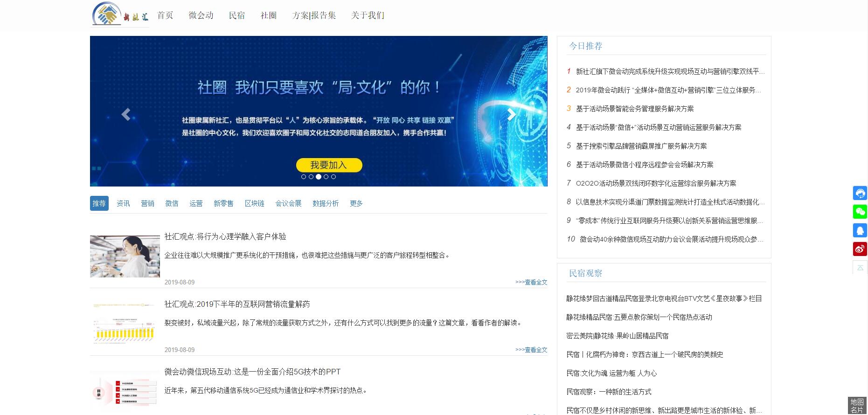Open 微会动 in the top navigation
The width and height of the screenshot is (868, 415).
pyautogui.click(x=201, y=15)
